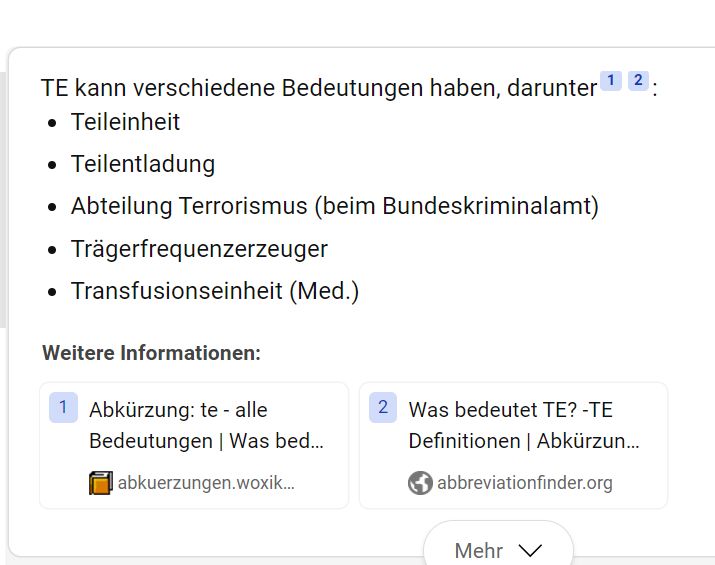Click the Teileinheit list entry
Image resolution: width=715 pixels, height=565 pixels.
coord(125,122)
